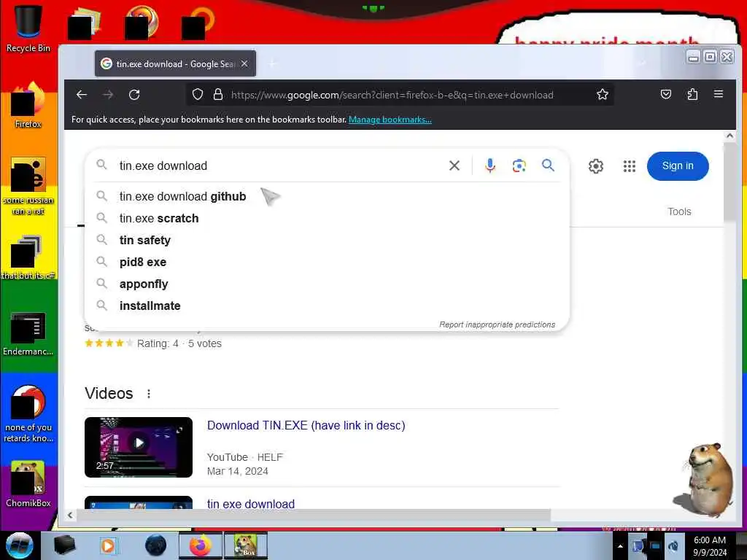Open a new browser tab
The image size is (747, 560).
[x=273, y=63]
